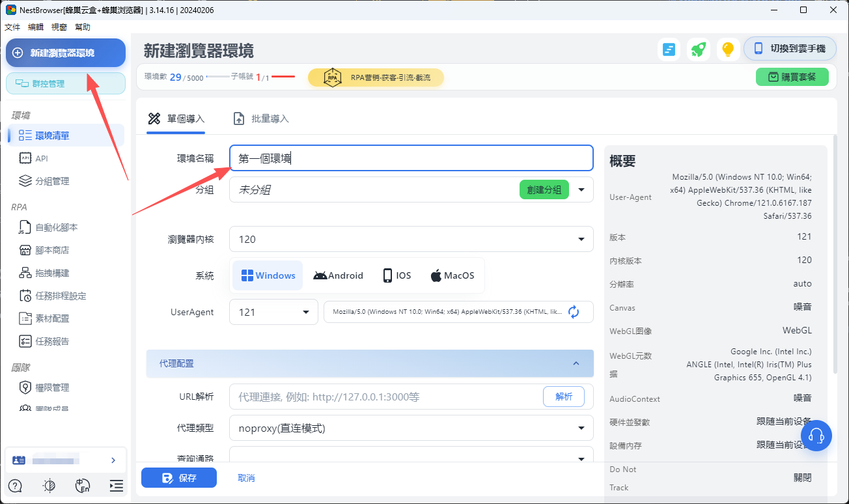
Task: Open tips via the yellow lightbulb icon
Action: (727, 49)
